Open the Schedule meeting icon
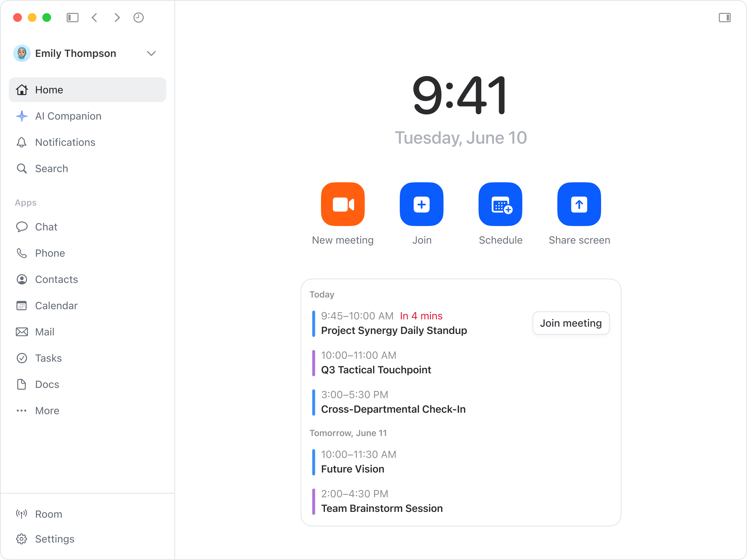This screenshot has width=747, height=560. point(500,204)
